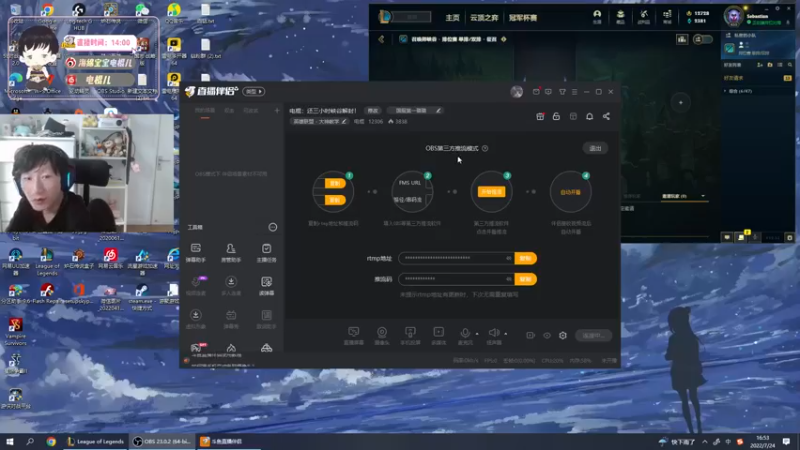Open the 读弹幕 tool in toolbox
Image resolution: width=800 pixels, height=450 pixels.
(266, 286)
